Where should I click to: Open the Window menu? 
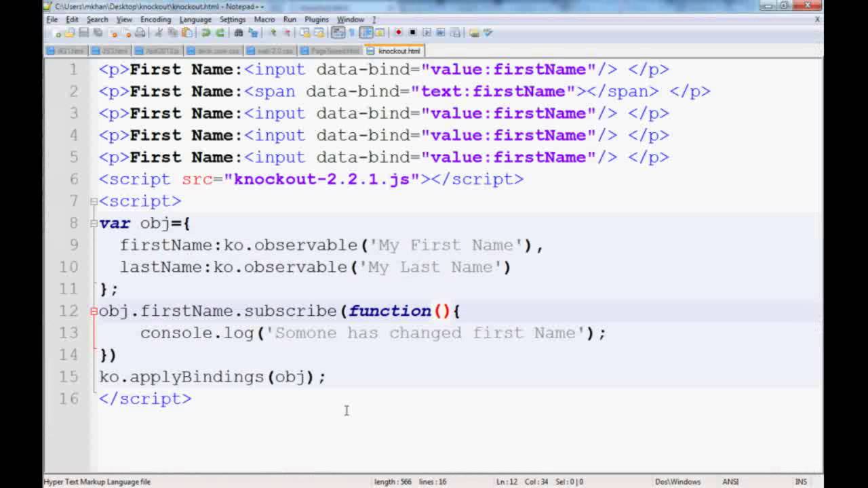[351, 19]
